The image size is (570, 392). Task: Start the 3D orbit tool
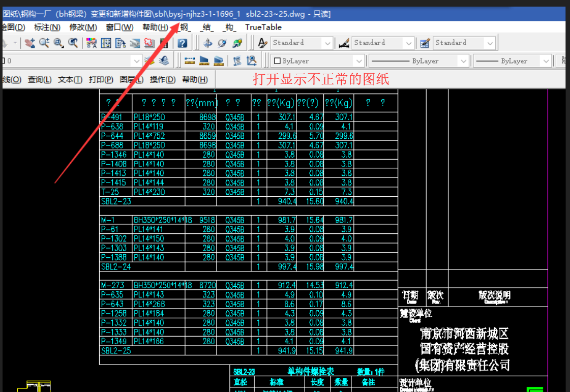click(x=207, y=43)
